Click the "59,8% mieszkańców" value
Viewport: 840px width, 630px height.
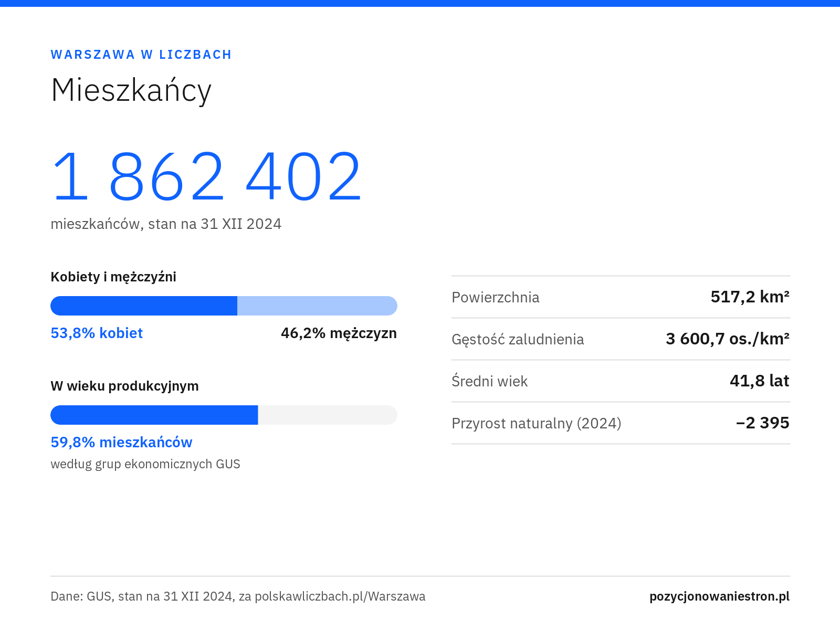121,442
